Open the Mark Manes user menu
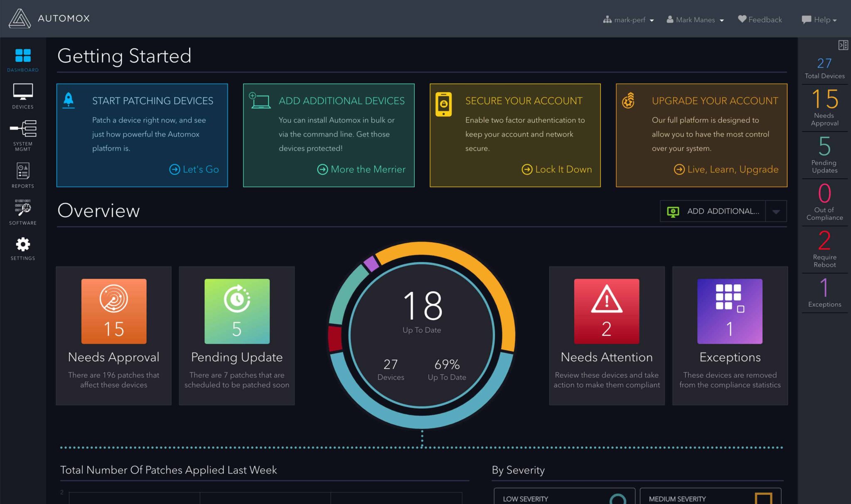Screen dimensions: 851x504 [x=695, y=20]
